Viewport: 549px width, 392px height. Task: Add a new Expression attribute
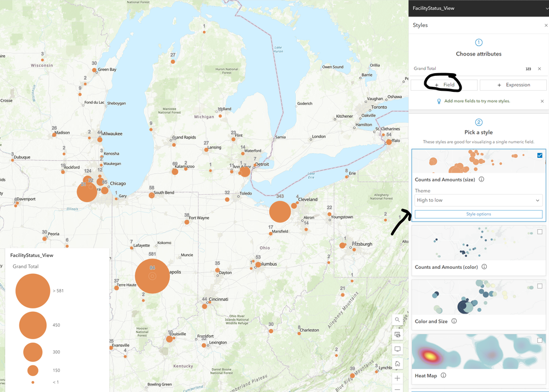pyautogui.click(x=513, y=85)
